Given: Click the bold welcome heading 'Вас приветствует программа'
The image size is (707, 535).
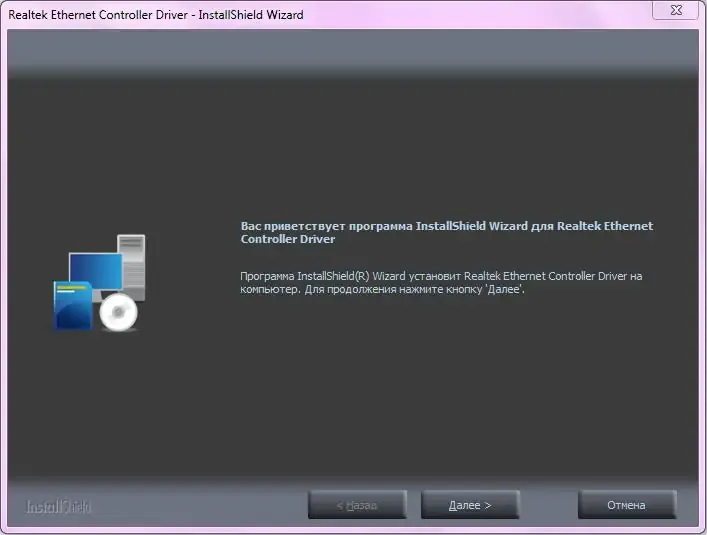Looking at the screenshot, I should [326, 226].
